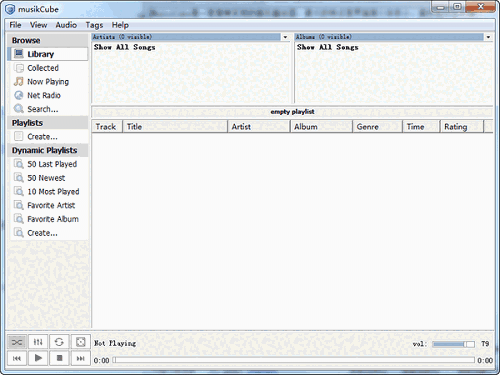Toggle the crossfader button
Screen dimensions: 500x375
(x=80, y=342)
